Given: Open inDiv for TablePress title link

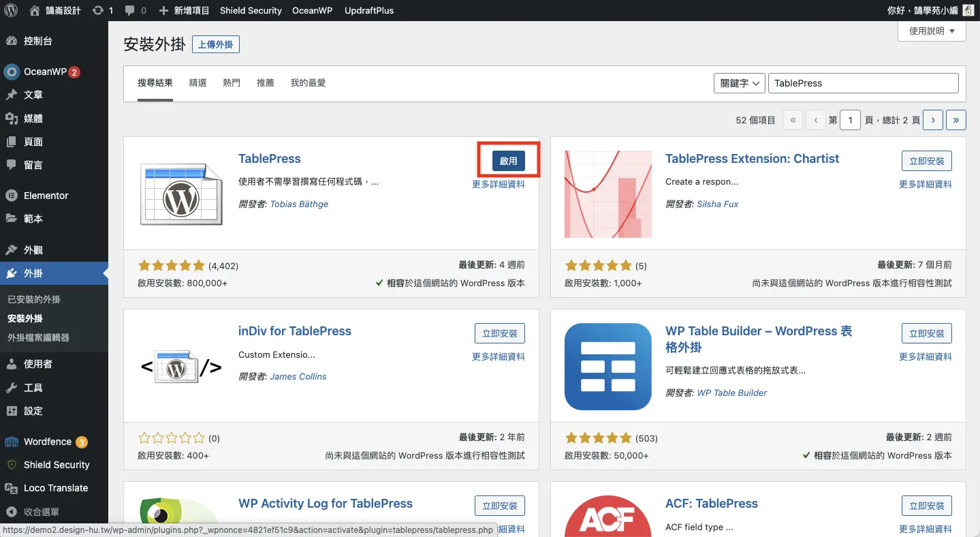Looking at the screenshot, I should pos(295,331).
